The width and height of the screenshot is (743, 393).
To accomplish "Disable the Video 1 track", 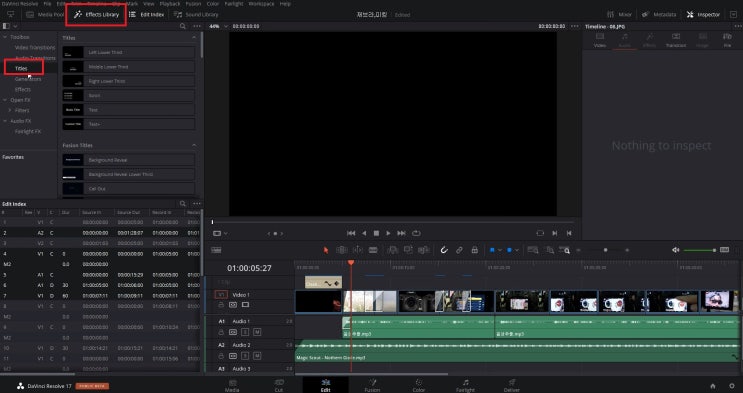I will point(245,305).
